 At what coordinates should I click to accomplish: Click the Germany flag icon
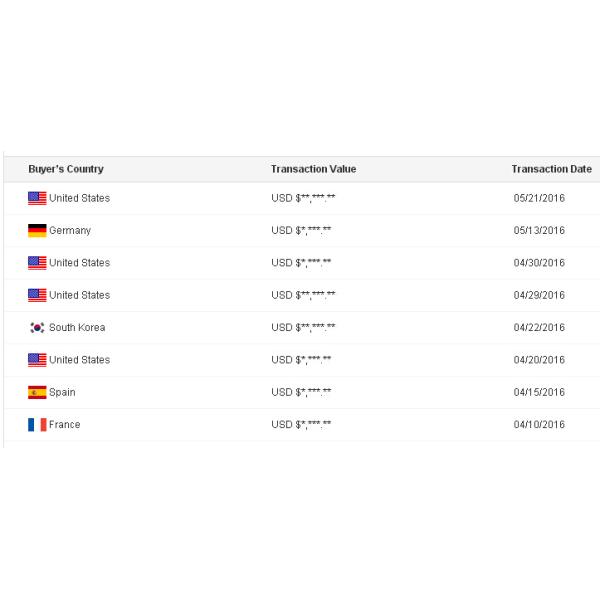pos(37,231)
